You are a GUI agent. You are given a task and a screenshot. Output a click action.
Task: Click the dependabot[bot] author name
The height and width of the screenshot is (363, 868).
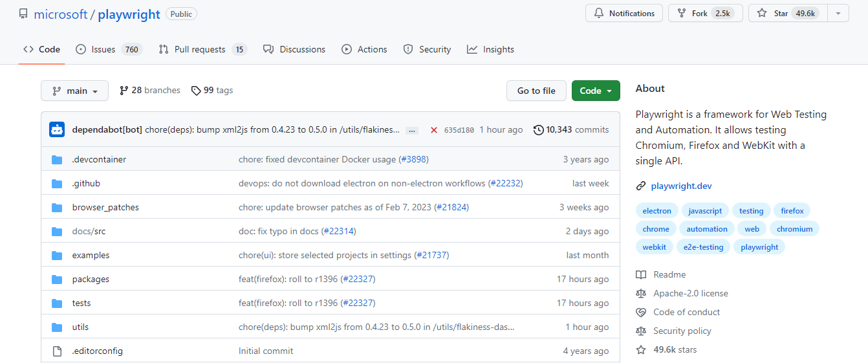coord(107,130)
